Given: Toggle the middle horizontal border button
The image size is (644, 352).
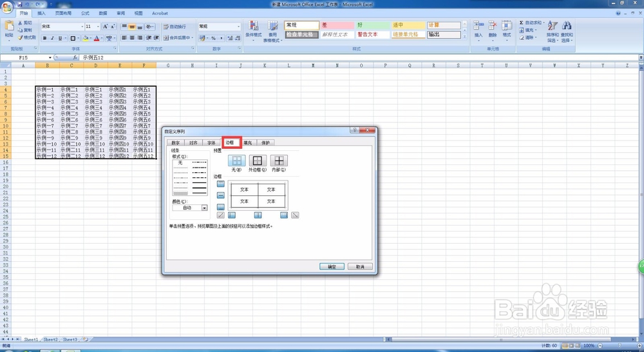Looking at the screenshot, I should coord(220,195).
